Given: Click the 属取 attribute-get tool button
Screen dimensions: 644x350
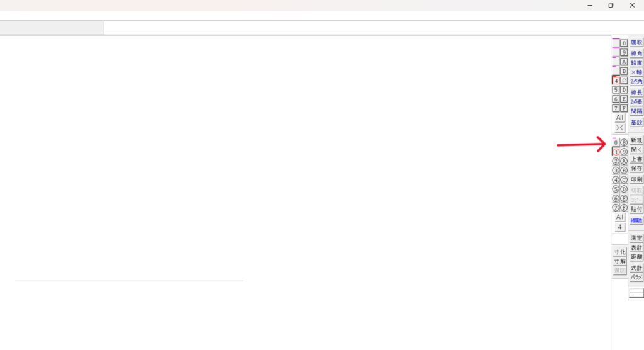Looking at the screenshot, I should 636,42.
